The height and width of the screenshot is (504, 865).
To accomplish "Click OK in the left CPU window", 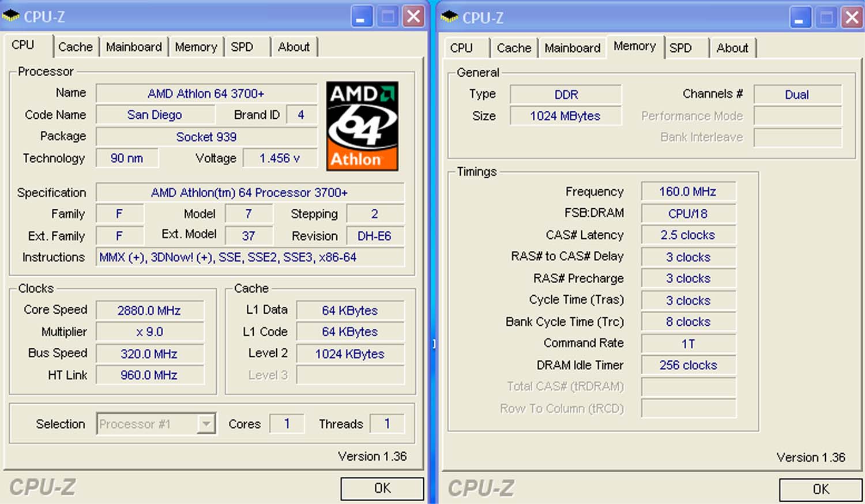I will tap(382, 488).
